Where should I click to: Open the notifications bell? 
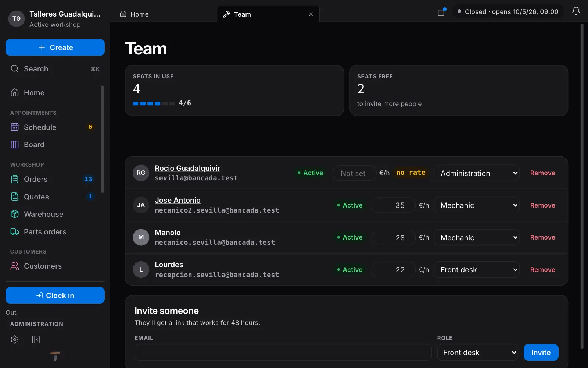tap(576, 11)
